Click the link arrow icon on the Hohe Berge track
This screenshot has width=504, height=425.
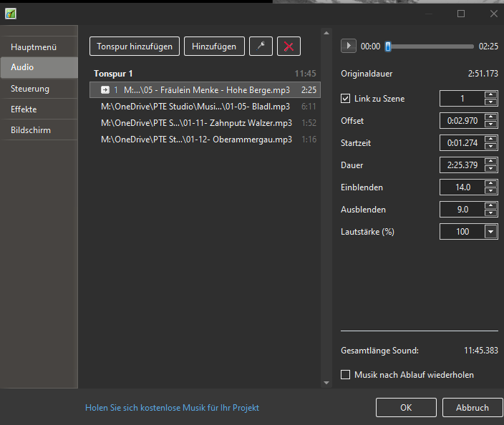(105, 90)
